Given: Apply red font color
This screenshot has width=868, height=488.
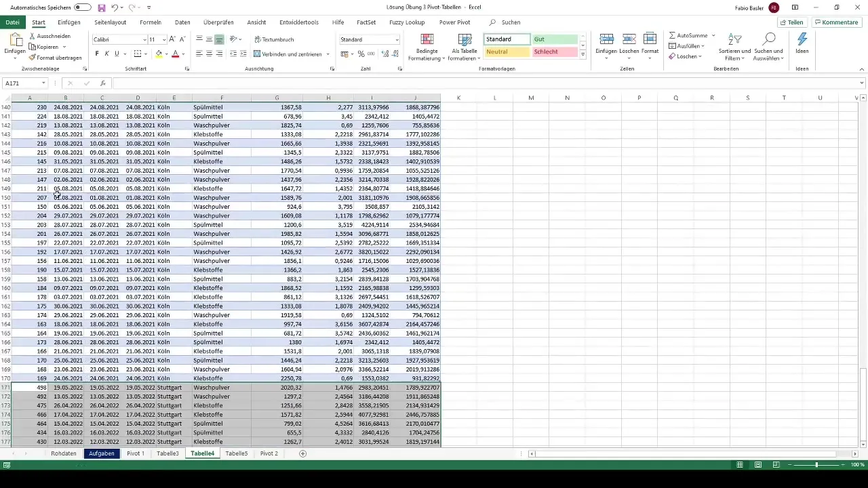Looking at the screenshot, I should point(175,54).
